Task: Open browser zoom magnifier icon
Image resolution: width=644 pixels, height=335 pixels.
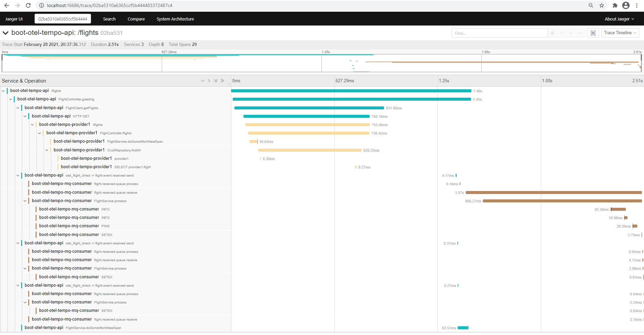Action: pos(591,5)
